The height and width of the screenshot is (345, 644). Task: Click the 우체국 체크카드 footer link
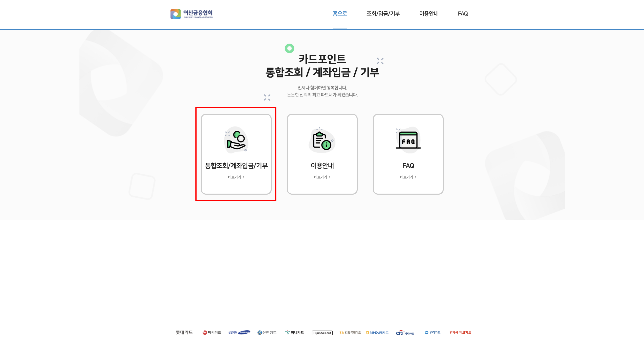tap(460, 332)
